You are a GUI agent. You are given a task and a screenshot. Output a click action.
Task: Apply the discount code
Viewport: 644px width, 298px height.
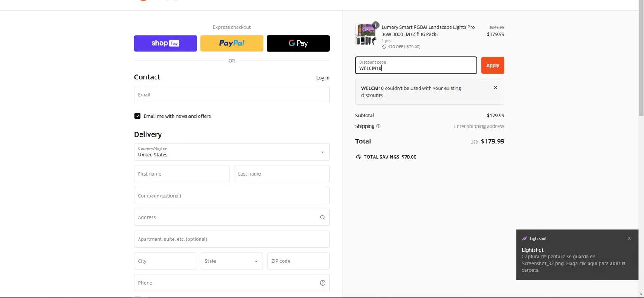tap(492, 65)
